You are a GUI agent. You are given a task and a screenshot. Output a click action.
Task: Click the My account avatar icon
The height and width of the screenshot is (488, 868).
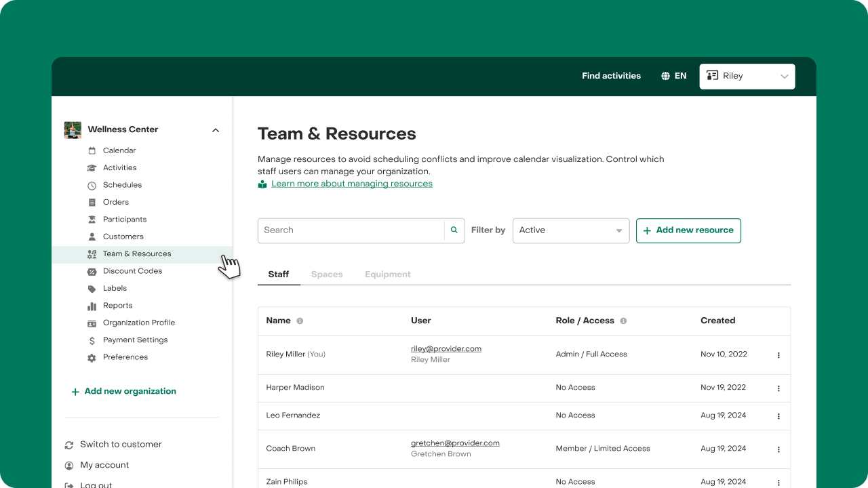tap(69, 466)
